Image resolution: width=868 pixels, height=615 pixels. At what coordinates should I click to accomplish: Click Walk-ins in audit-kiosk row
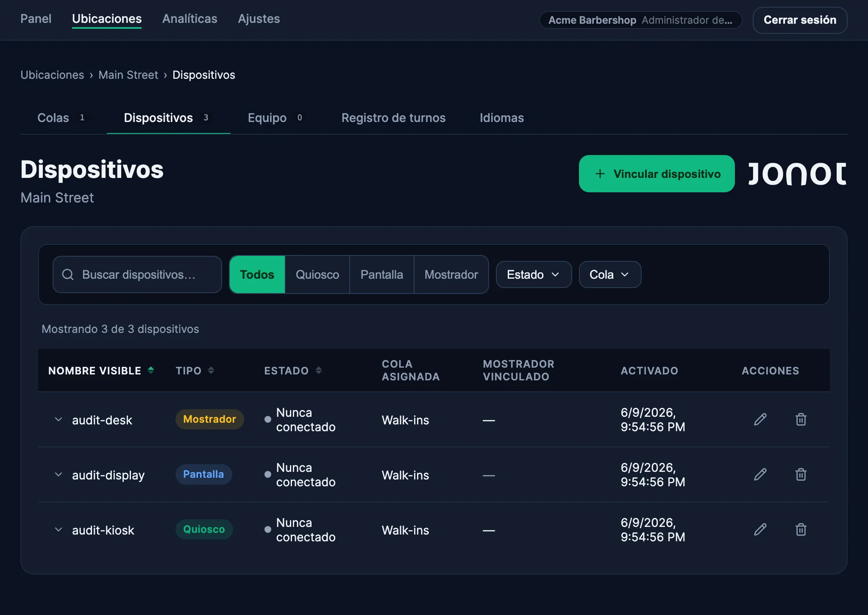[x=405, y=530]
